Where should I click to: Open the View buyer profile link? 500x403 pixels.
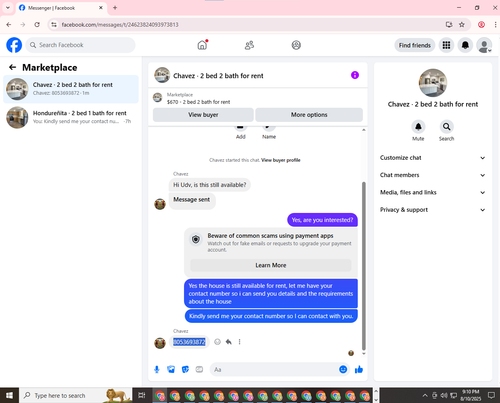pyautogui.click(x=281, y=160)
